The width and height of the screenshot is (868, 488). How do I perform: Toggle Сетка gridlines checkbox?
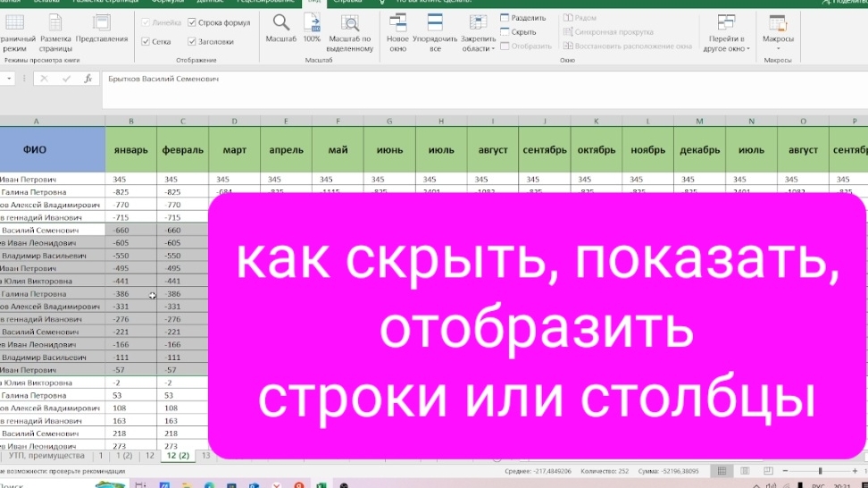click(146, 41)
